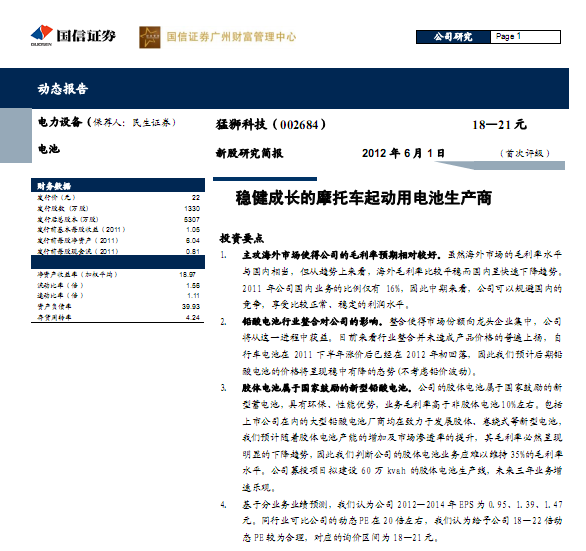The height and width of the screenshot is (551, 586).
Task: Click the 存货周转率 row label
Action: (54, 317)
